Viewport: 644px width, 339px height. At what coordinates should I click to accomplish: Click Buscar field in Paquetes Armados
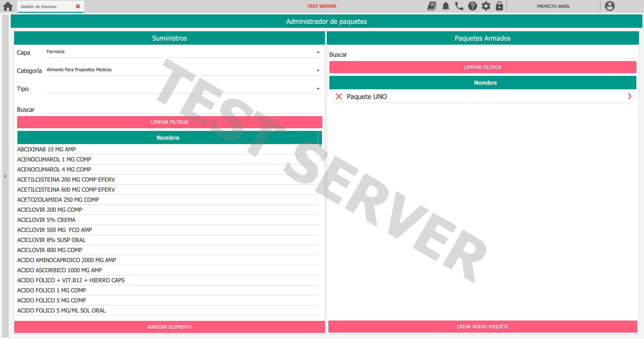point(497,54)
